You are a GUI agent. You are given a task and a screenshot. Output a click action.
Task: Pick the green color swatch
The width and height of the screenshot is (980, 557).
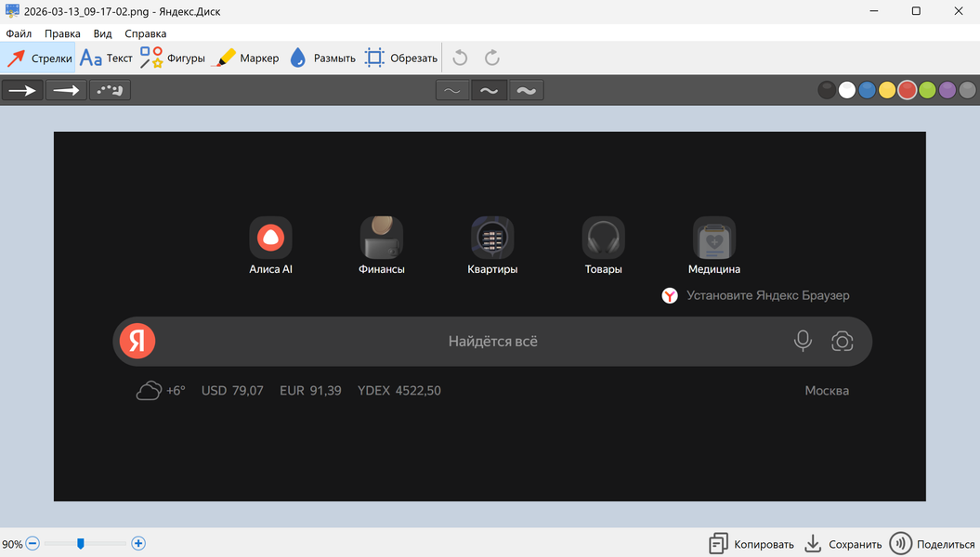click(x=927, y=91)
